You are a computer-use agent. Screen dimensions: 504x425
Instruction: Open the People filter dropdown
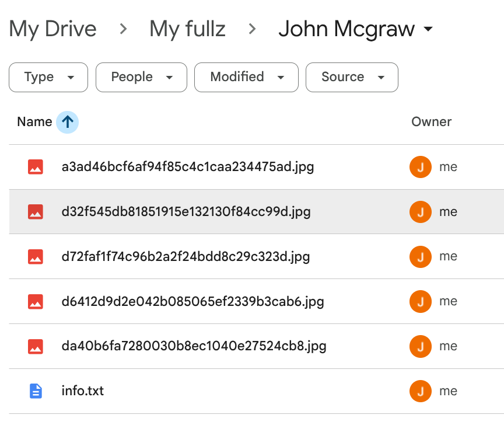click(141, 77)
